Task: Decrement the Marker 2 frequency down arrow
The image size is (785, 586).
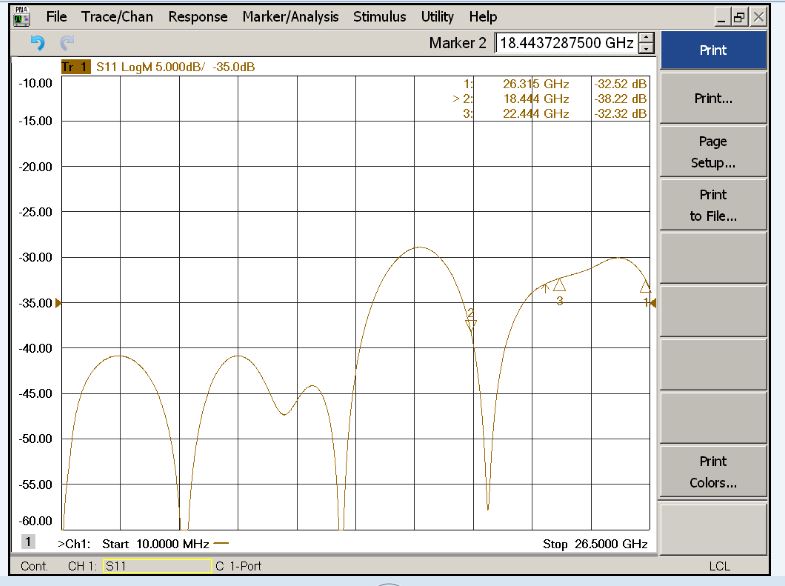Action: (646, 48)
